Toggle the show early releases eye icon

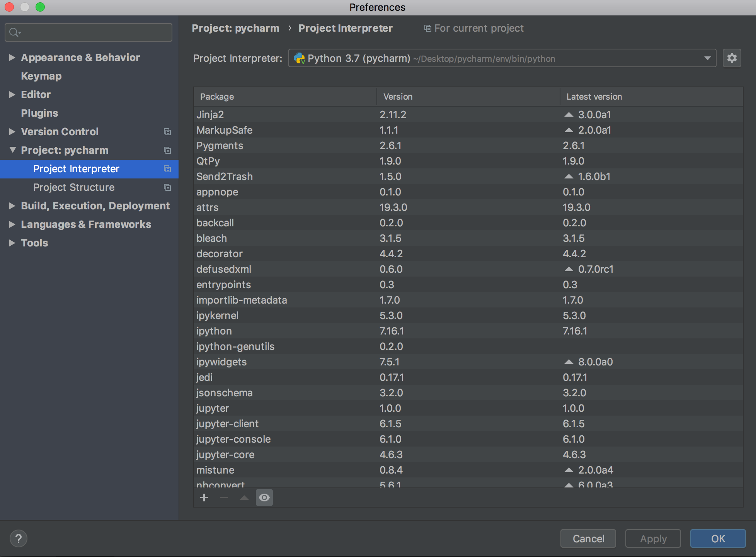(264, 498)
